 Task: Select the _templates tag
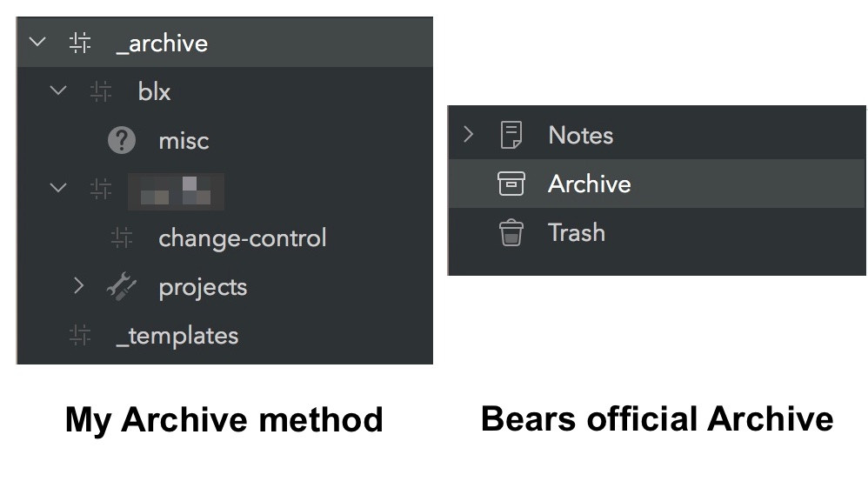(x=177, y=335)
